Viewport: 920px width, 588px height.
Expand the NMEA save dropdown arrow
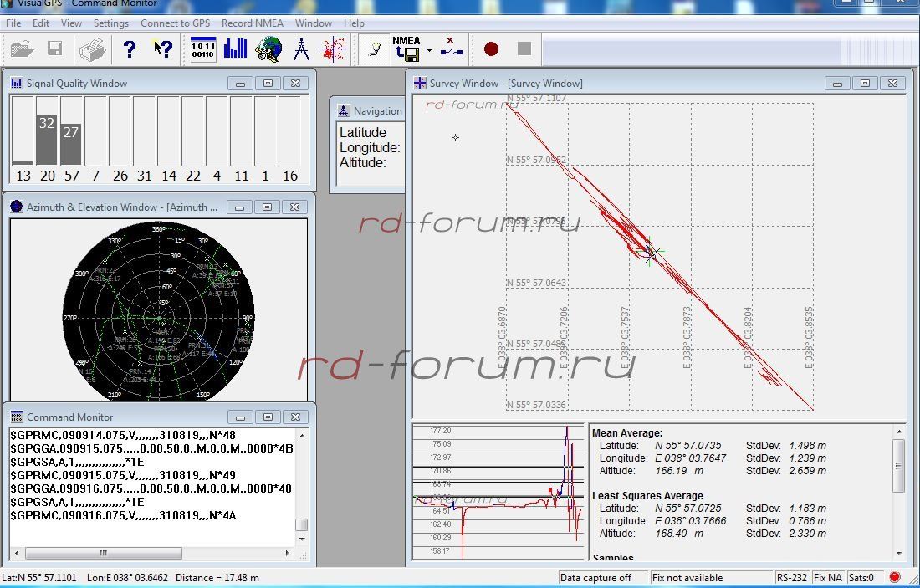(429, 50)
